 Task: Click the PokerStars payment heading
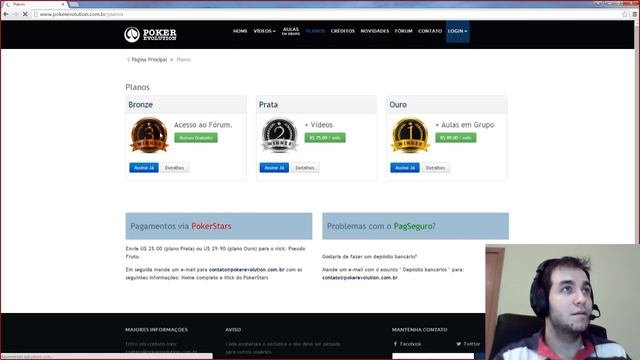coord(219,226)
